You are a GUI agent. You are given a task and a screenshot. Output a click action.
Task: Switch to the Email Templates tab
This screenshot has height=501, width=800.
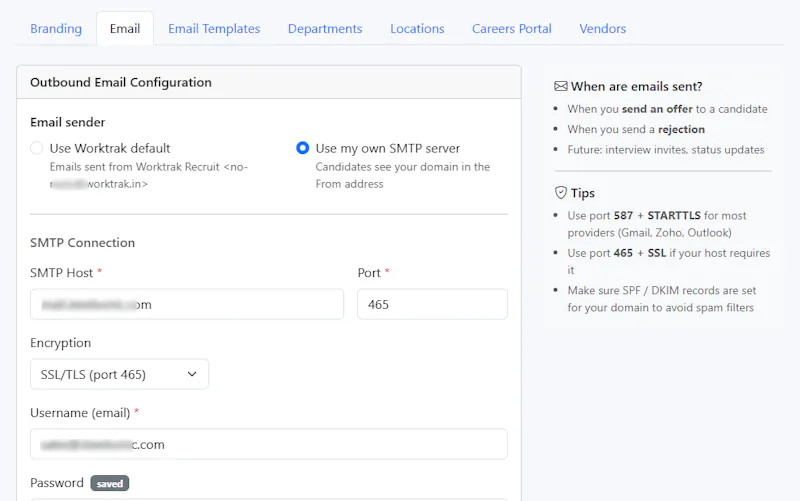point(214,29)
